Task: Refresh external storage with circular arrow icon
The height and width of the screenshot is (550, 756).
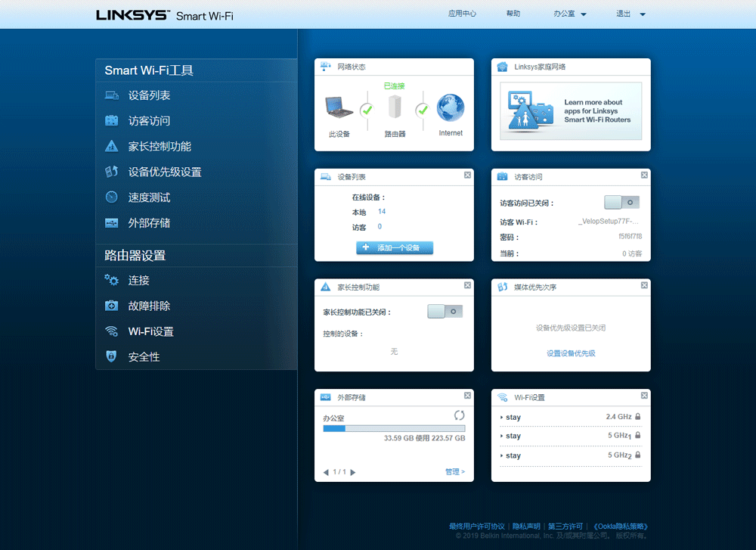Action: click(x=459, y=415)
